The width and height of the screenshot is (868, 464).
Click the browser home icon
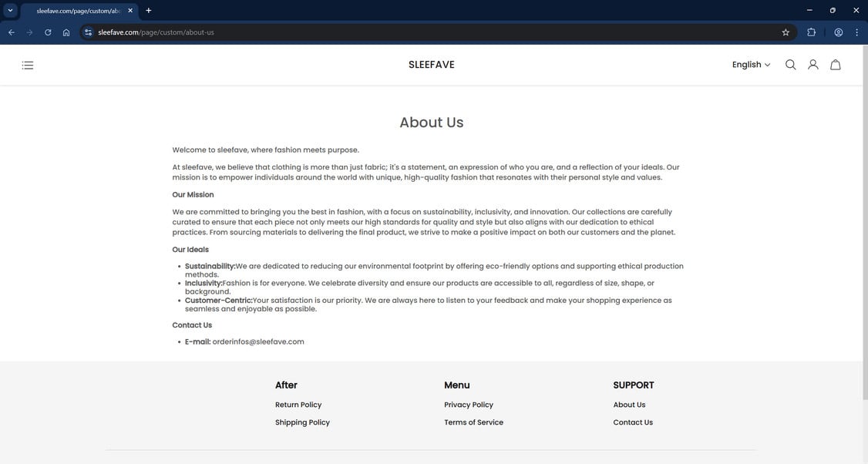[66, 32]
